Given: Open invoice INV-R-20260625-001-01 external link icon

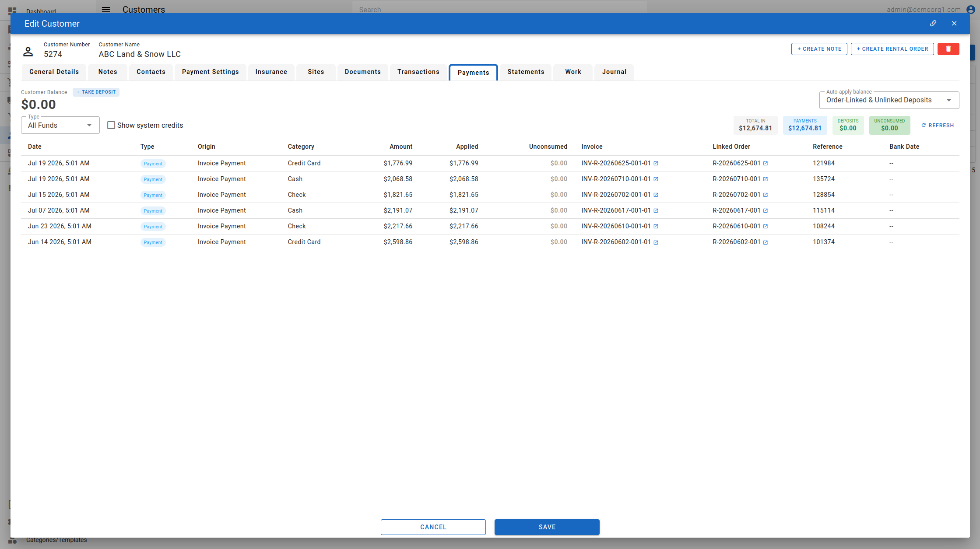Looking at the screenshot, I should [x=656, y=164].
